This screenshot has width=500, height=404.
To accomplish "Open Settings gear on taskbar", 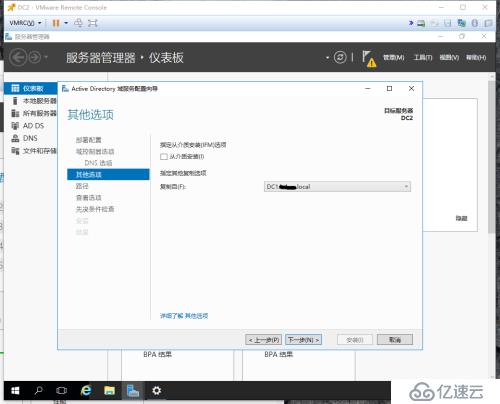I will click(157, 390).
